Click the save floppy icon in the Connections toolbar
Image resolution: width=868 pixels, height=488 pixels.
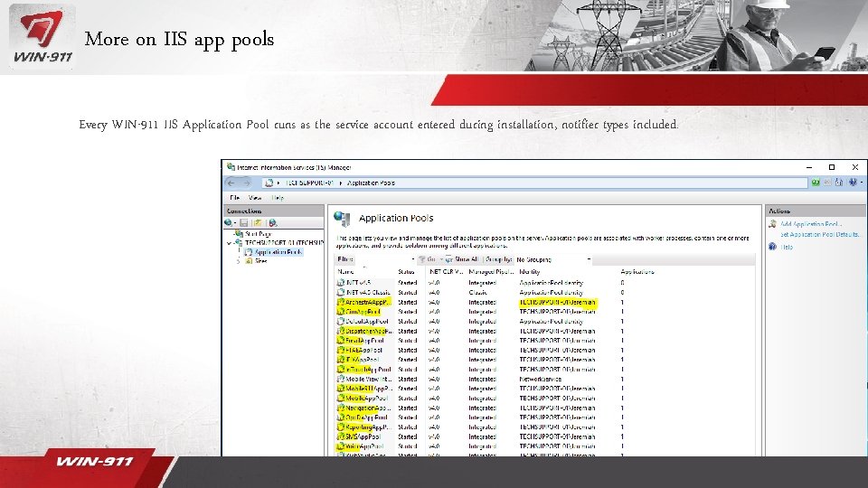[x=243, y=223]
